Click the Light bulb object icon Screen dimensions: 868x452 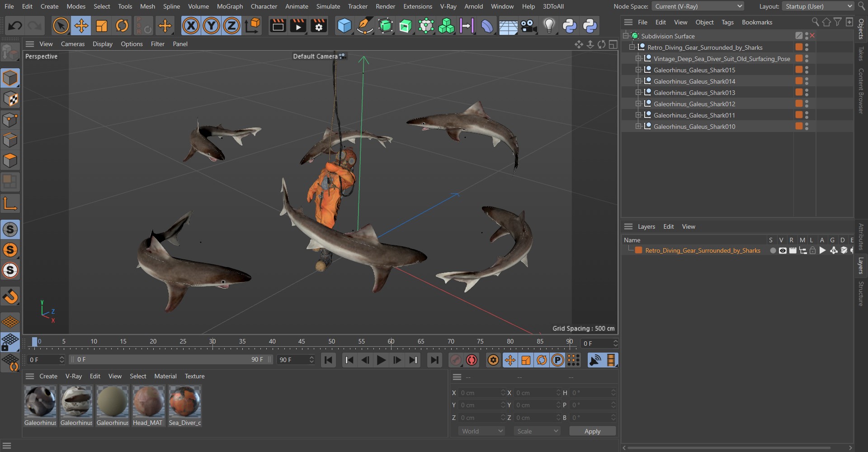click(549, 26)
